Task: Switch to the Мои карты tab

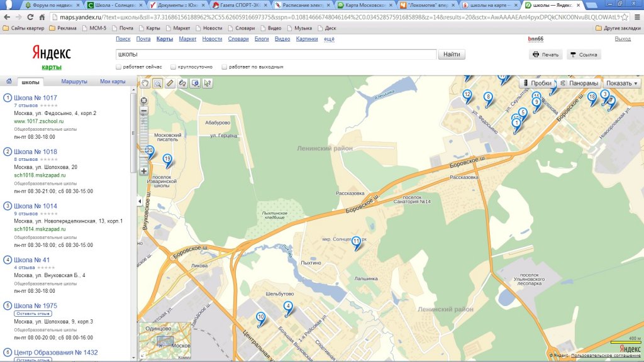Action: [x=113, y=82]
